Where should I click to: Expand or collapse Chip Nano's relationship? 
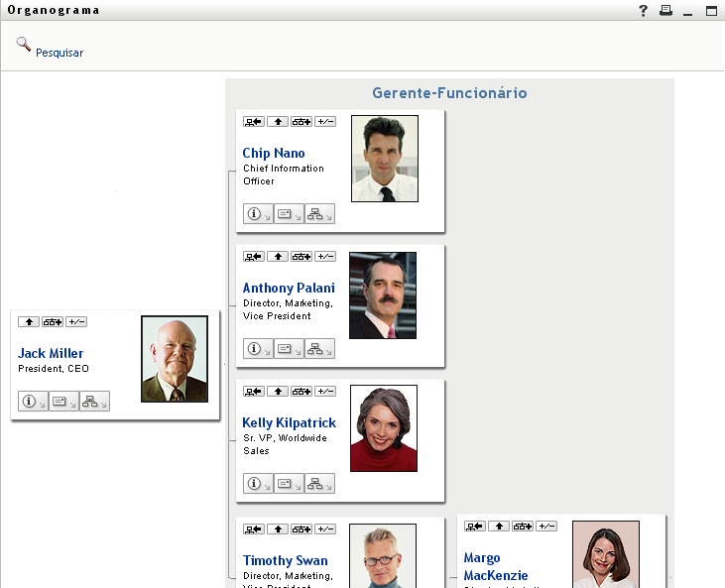(x=325, y=122)
